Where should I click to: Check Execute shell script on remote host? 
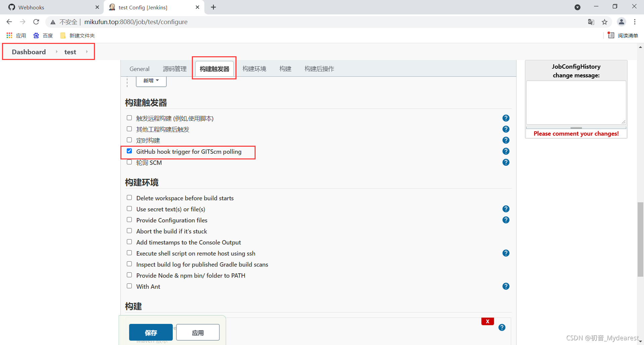tap(129, 253)
